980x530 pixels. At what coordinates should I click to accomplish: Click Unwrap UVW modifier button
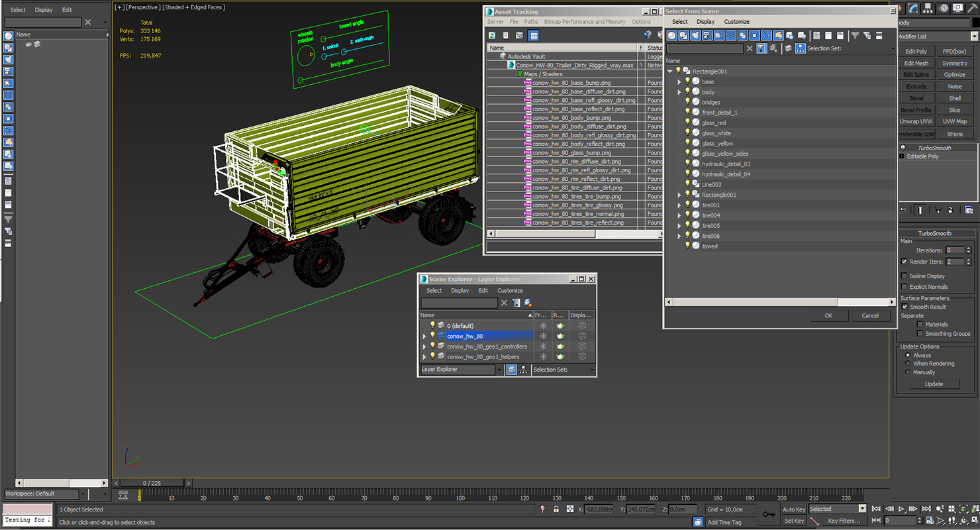coord(916,122)
